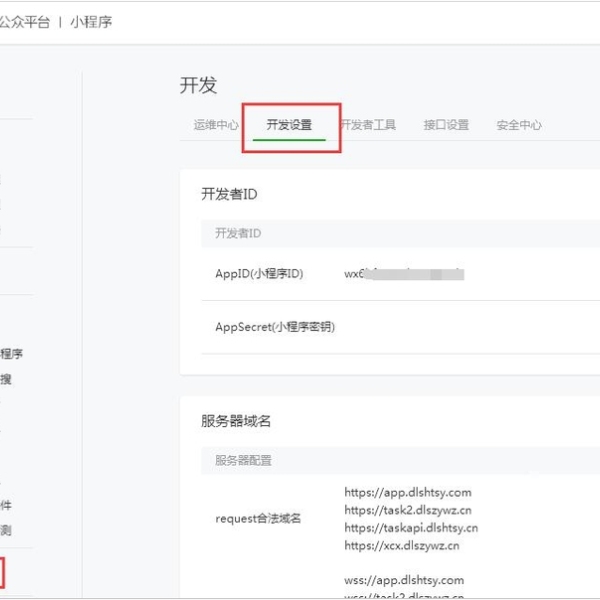Viewport: 600px width, 600px height.
Task: Go to the 接口设置 tab
Action: [x=446, y=125]
